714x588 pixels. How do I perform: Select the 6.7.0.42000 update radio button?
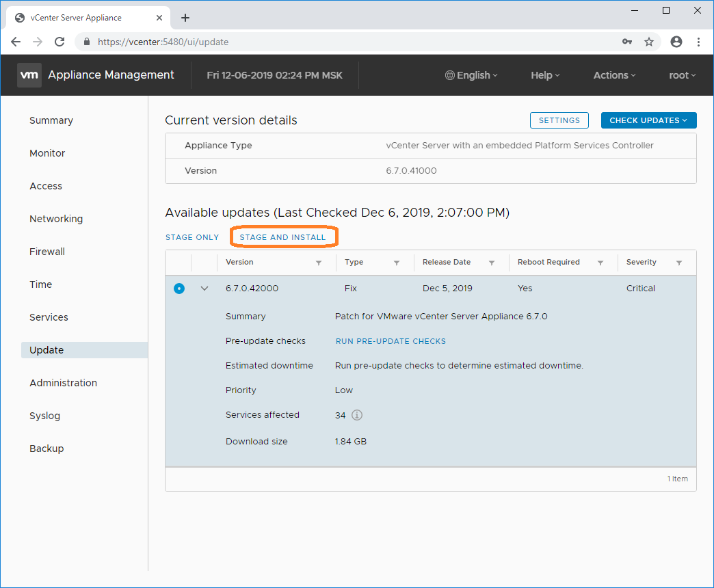pyautogui.click(x=179, y=289)
